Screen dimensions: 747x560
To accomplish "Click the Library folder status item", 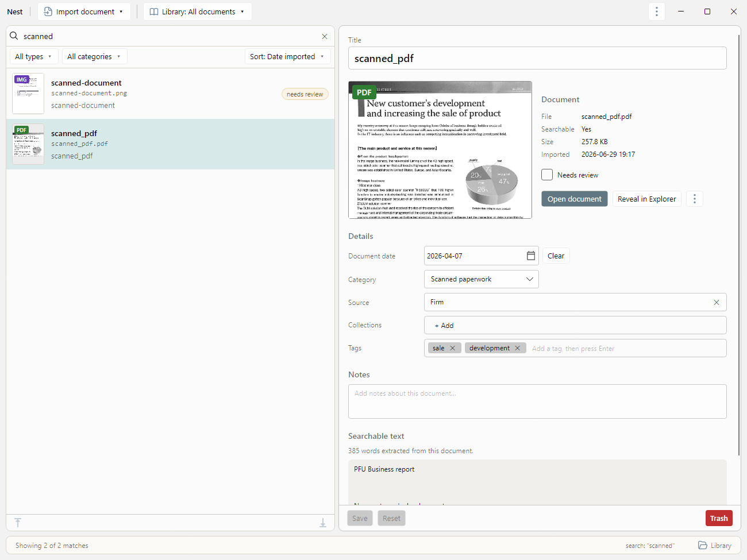I will coord(715,546).
